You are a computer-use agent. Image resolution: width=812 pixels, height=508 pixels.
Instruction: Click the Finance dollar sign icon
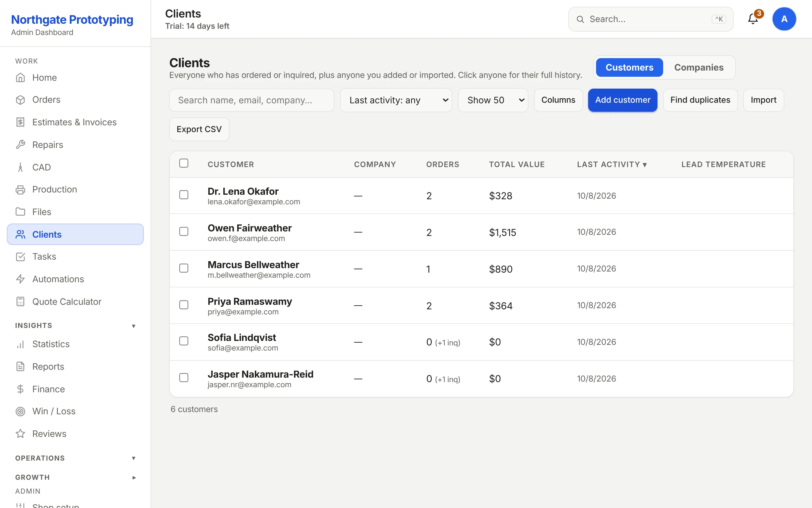pyautogui.click(x=21, y=389)
